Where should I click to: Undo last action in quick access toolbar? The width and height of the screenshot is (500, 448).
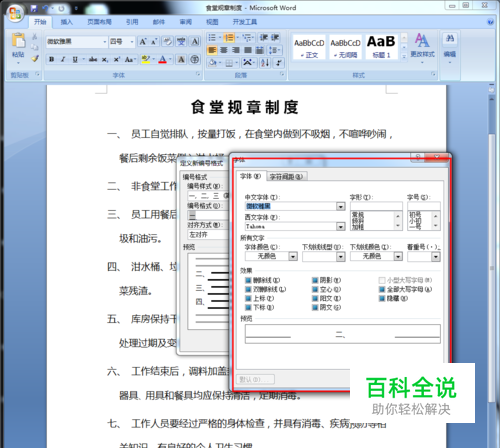pyautogui.click(x=45, y=8)
